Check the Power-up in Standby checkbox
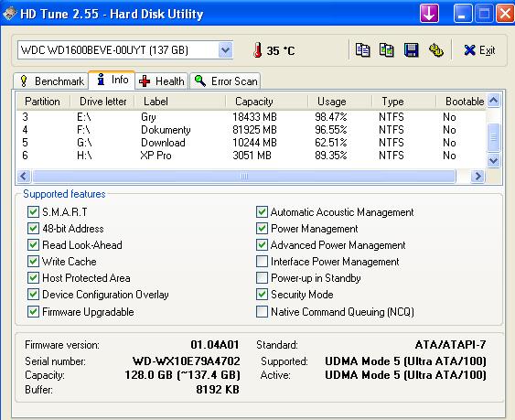The width and height of the screenshot is (515, 420). coord(262,277)
